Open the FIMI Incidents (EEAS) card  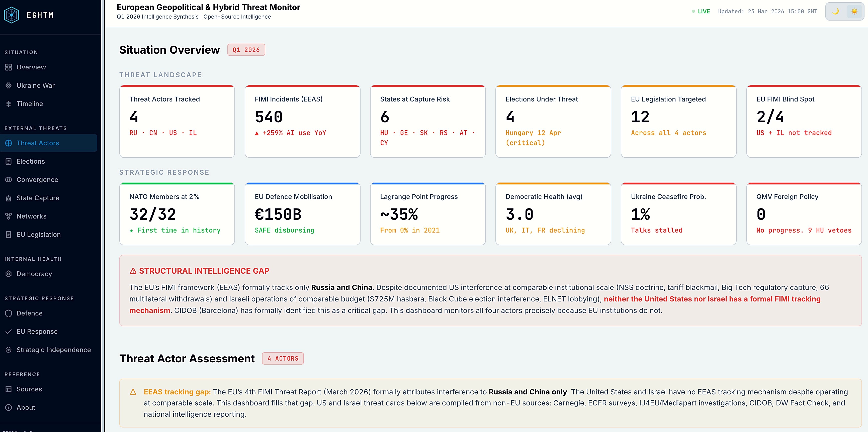302,121
